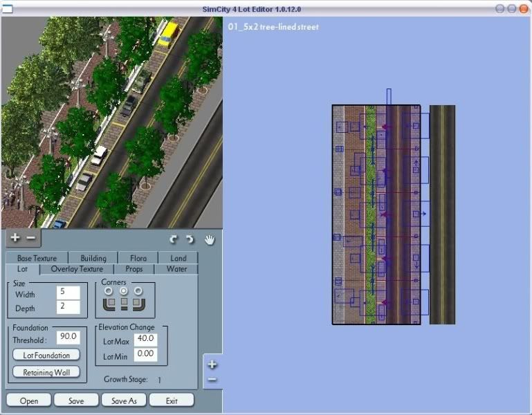Image resolution: width=532 pixels, height=415 pixels.
Task: Close the Lot Editor window
Action: (524, 9)
